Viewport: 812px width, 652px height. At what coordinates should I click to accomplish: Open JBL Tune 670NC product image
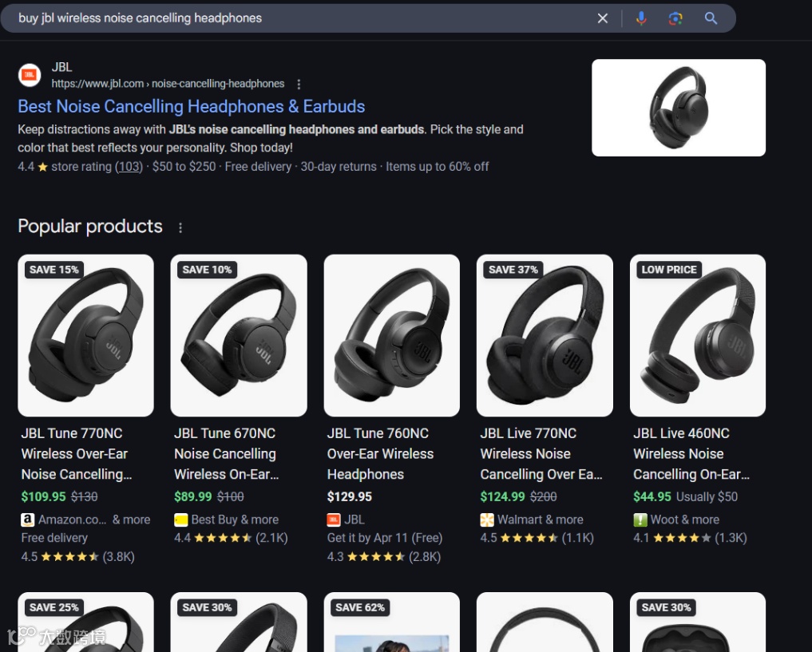click(239, 335)
